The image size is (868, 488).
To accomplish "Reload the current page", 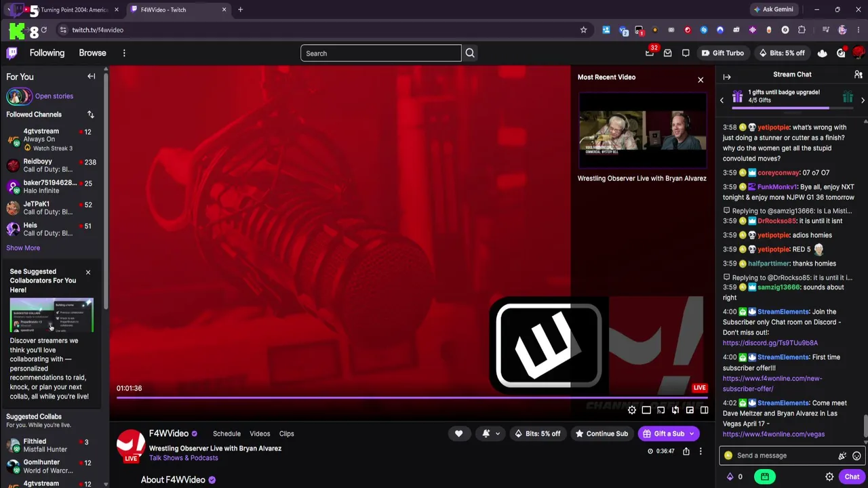I will click(x=44, y=30).
